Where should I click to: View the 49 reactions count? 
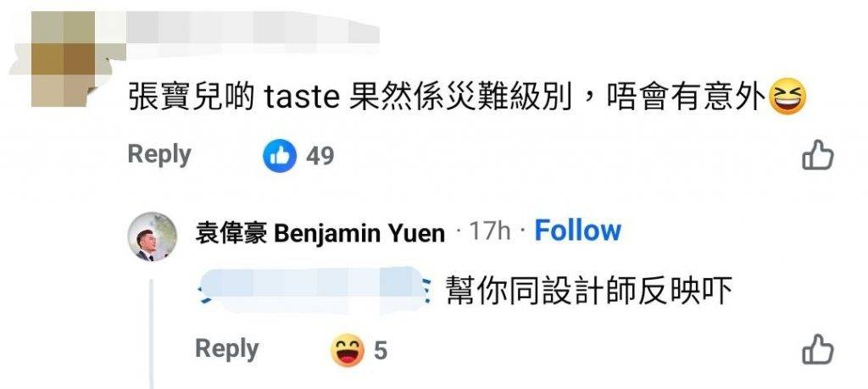[x=320, y=156]
